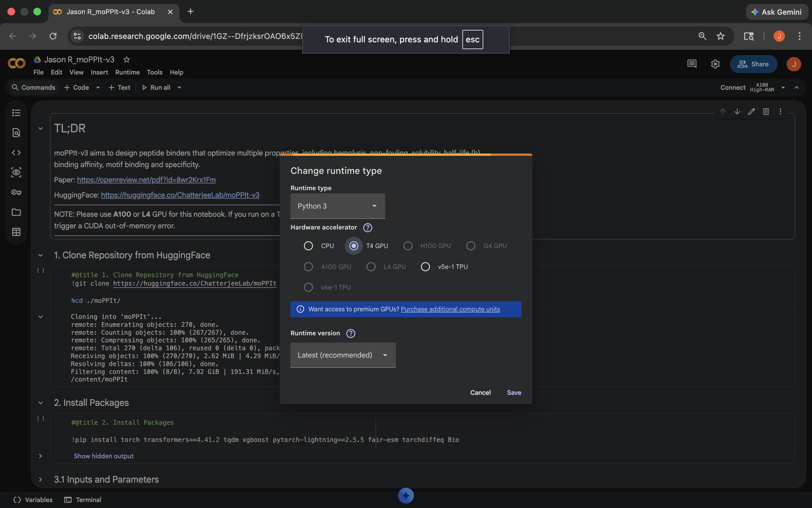Open the Tools menu
Viewport: 812px width, 508px height.
click(155, 72)
